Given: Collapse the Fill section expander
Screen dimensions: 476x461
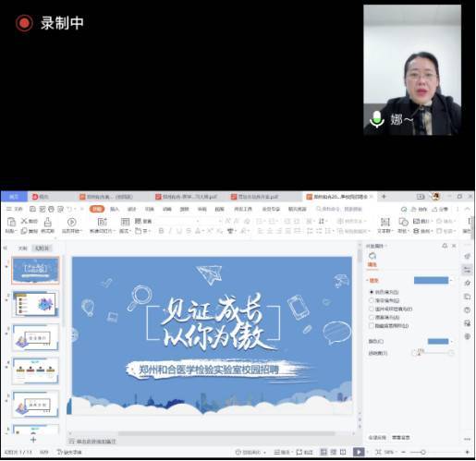Looking at the screenshot, I should (367, 281).
